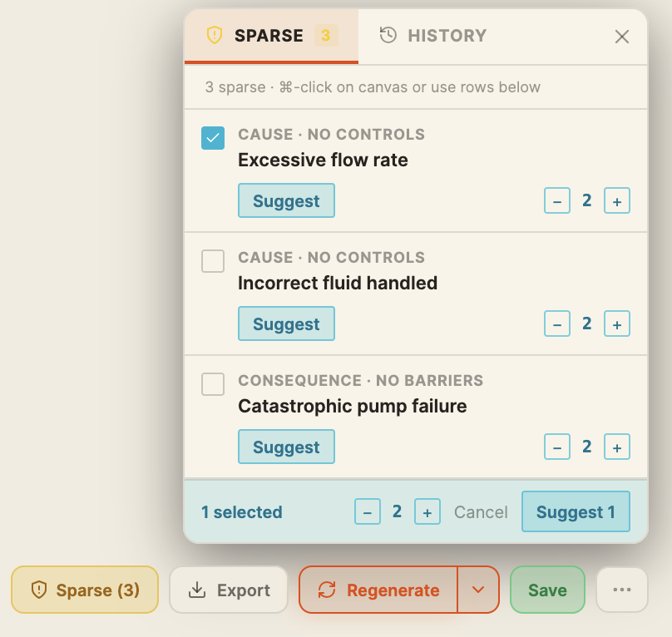Viewport: 672px width, 637px height.
Task: Click the count value 2 for Excessive flow rate
Action: 587,200
